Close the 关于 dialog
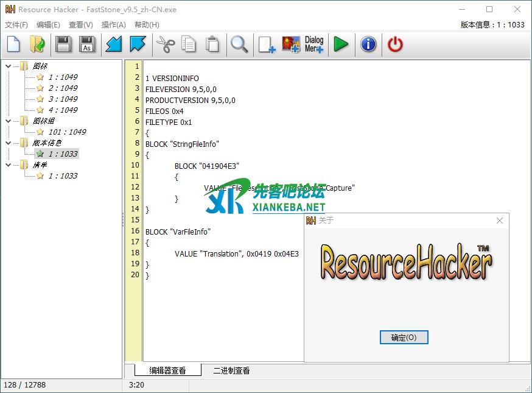This screenshot has height=393, width=532. tap(500, 221)
